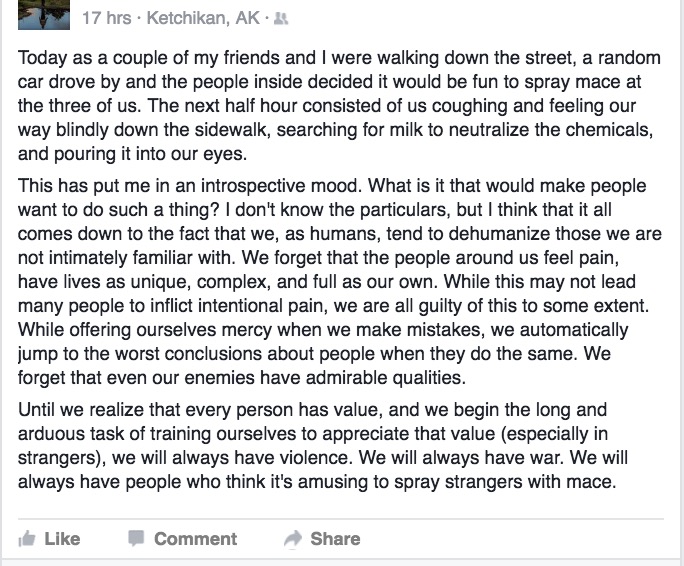This screenshot has height=566, width=684.
Task: Open the '17 hrs' timestamp link
Action: pyautogui.click(x=106, y=18)
